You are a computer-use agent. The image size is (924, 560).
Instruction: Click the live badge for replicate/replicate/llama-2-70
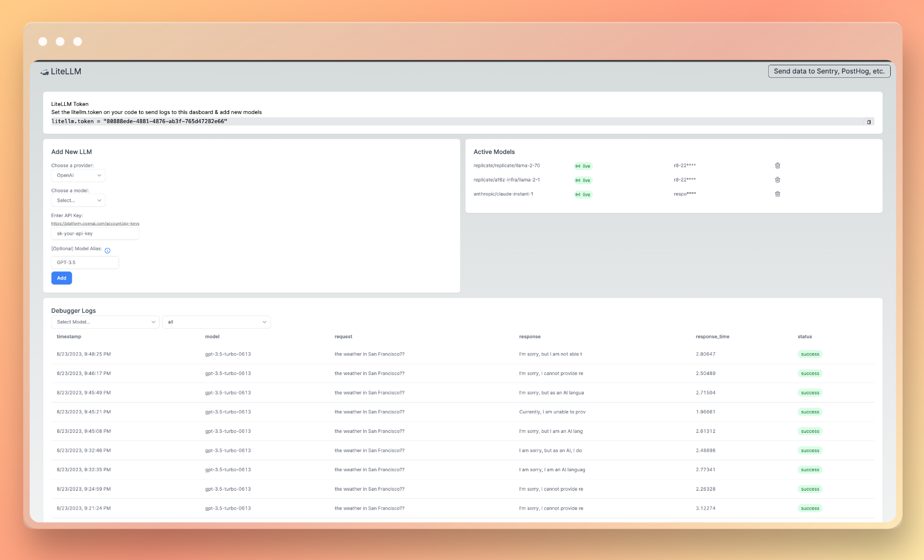(x=583, y=166)
